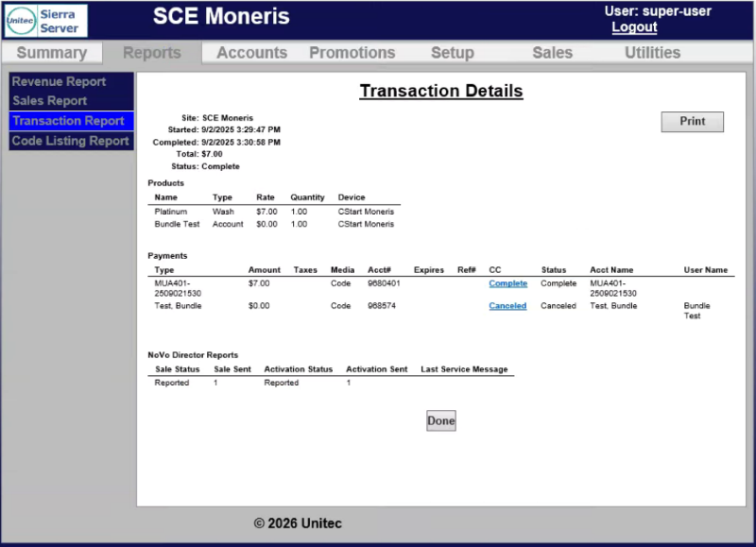This screenshot has width=756, height=547.
Task: Click the Status value Complete at top
Action: (220, 166)
